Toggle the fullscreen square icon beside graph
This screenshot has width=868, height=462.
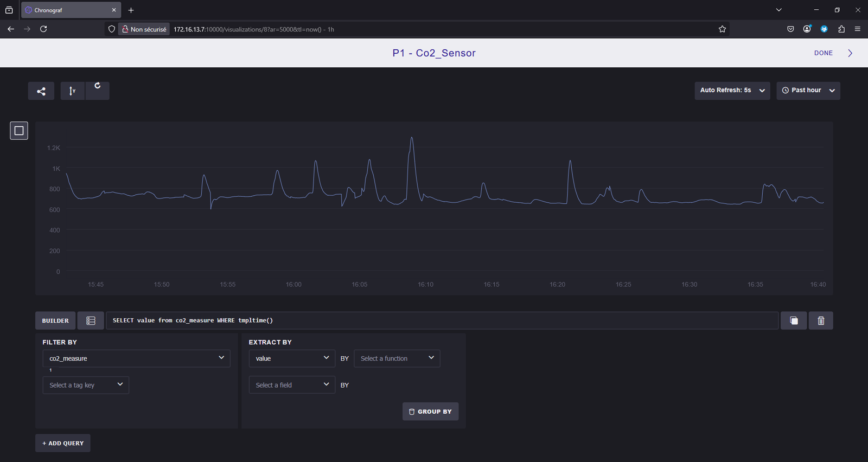click(x=19, y=131)
